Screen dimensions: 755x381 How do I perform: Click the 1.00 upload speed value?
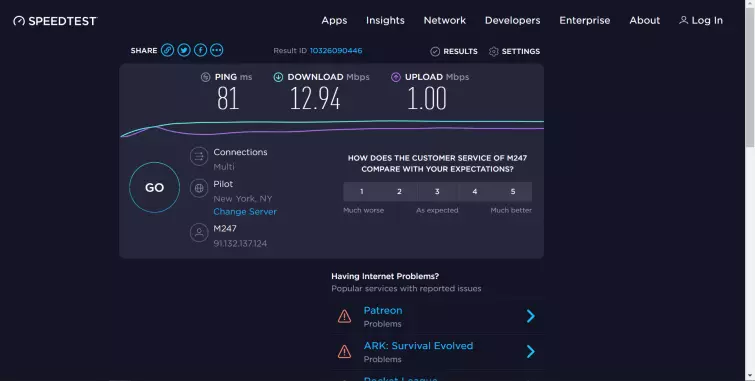pos(427,98)
